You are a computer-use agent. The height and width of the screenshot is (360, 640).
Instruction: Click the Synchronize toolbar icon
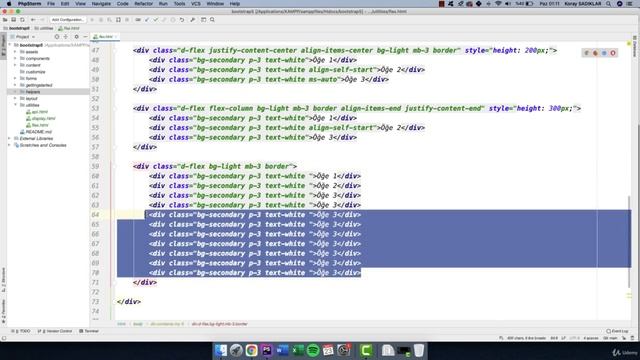22,20
